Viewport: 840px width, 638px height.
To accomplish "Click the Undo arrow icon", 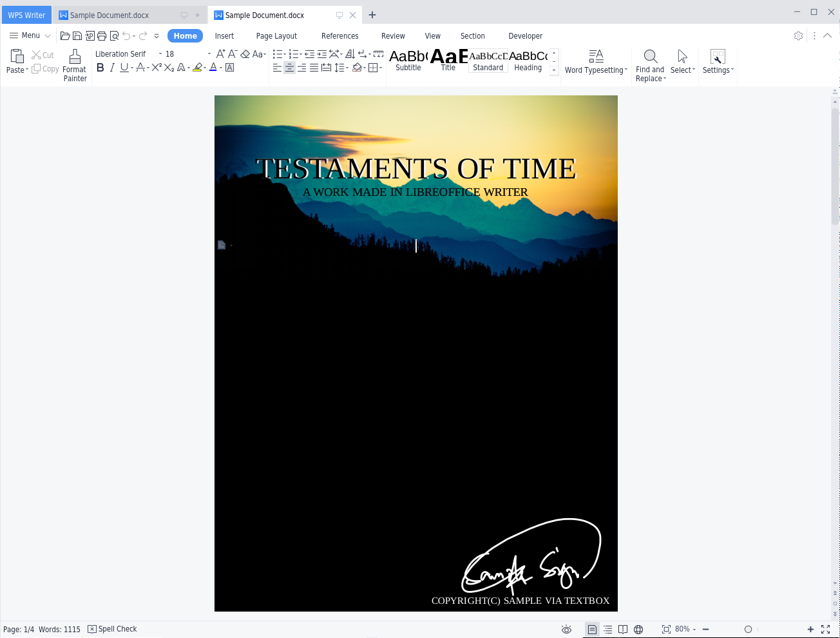I will coord(126,36).
